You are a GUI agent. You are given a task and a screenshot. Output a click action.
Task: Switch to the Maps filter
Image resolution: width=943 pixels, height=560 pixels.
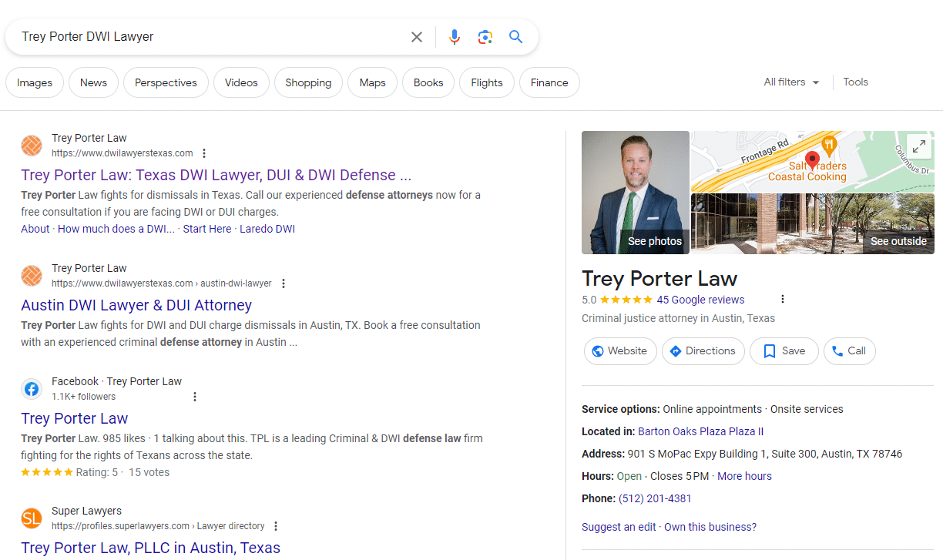pos(372,82)
